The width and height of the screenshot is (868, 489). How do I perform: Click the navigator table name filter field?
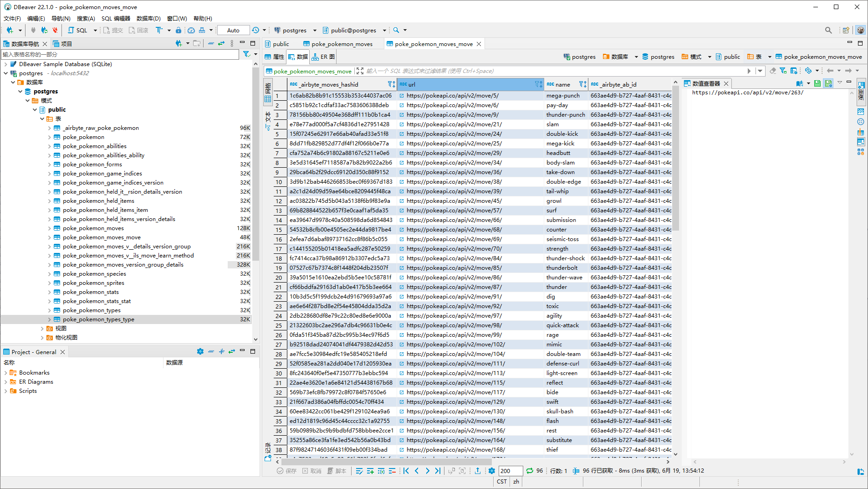(119, 54)
